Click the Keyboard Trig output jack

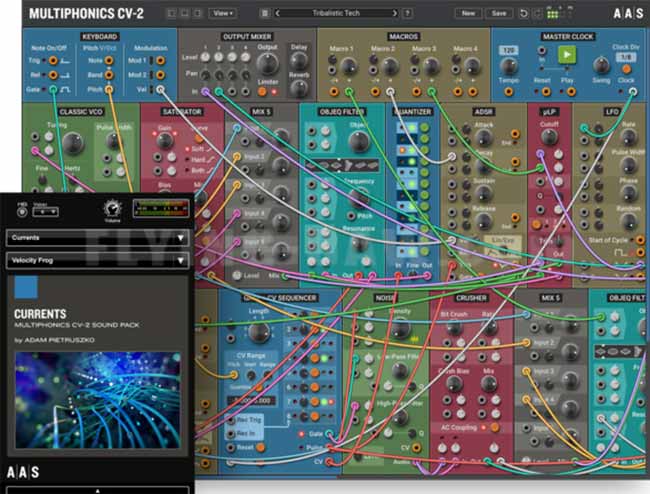click(53, 61)
